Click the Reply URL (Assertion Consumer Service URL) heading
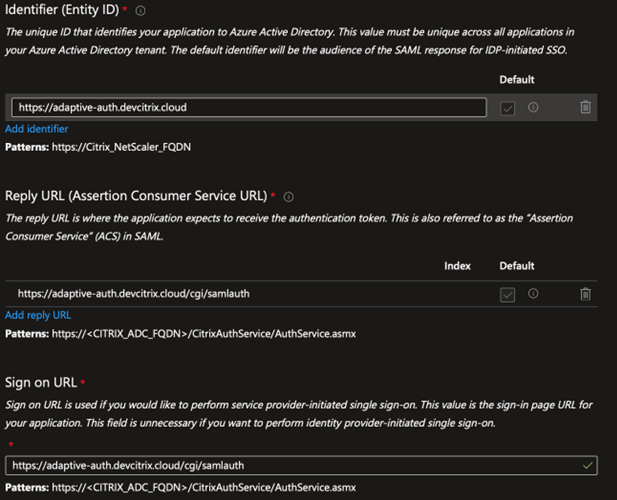Screen dimensions: 617x500 point(134,197)
